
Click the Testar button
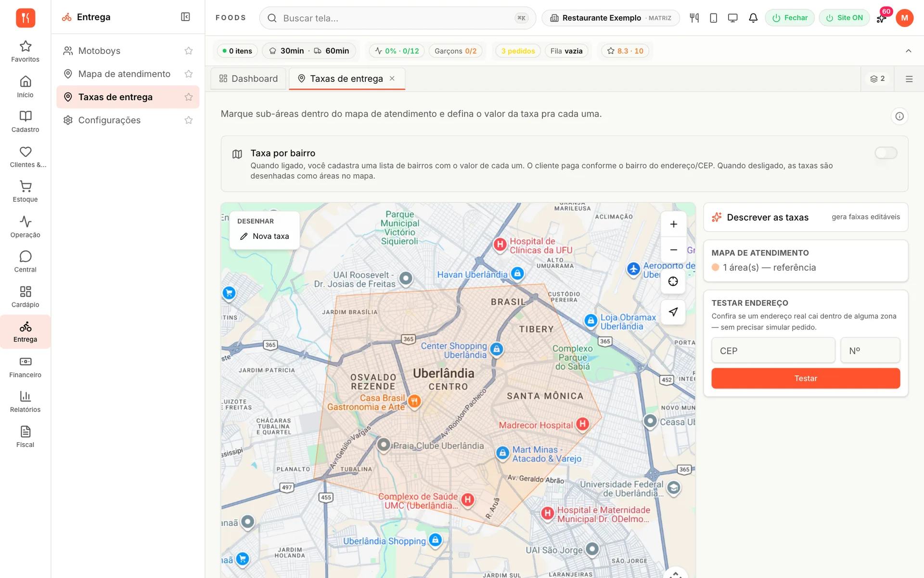[x=806, y=378]
